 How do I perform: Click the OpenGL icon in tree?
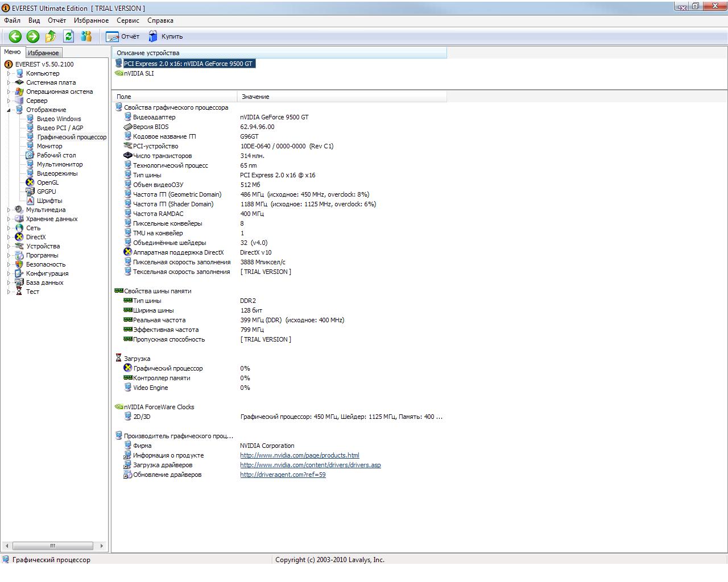point(30,182)
